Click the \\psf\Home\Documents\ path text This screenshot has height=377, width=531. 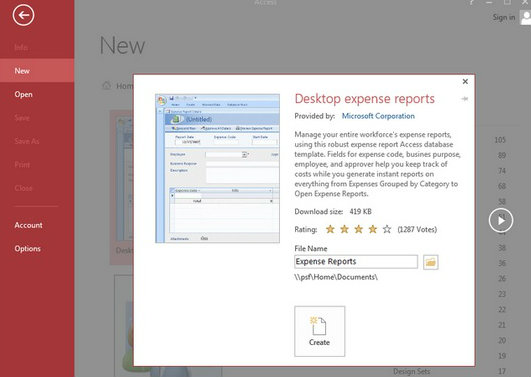click(336, 277)
